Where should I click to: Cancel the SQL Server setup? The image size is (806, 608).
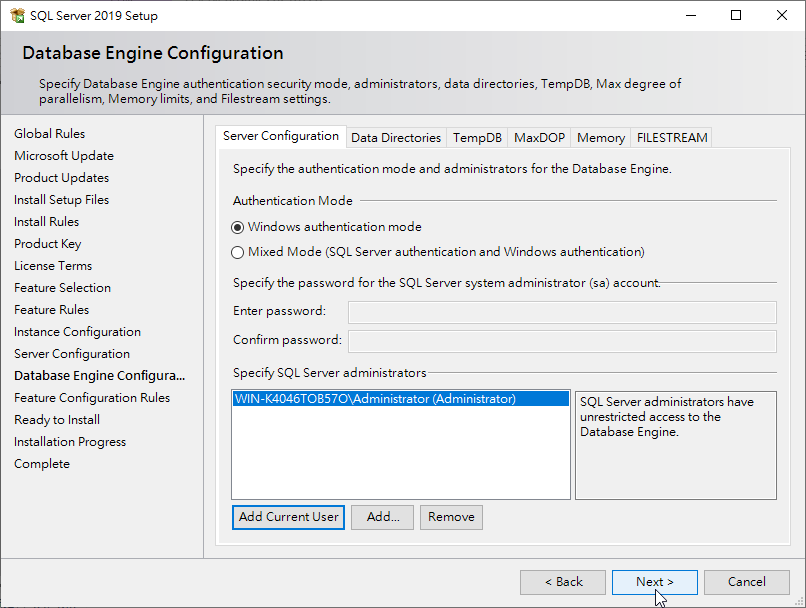click(x=747, y=582)
